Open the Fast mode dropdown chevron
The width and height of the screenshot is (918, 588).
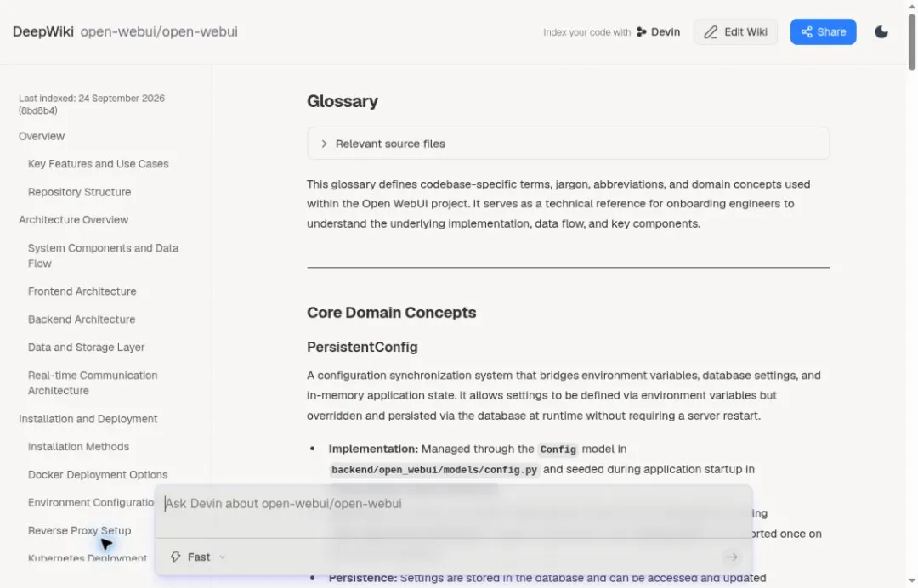coord(223,557)
